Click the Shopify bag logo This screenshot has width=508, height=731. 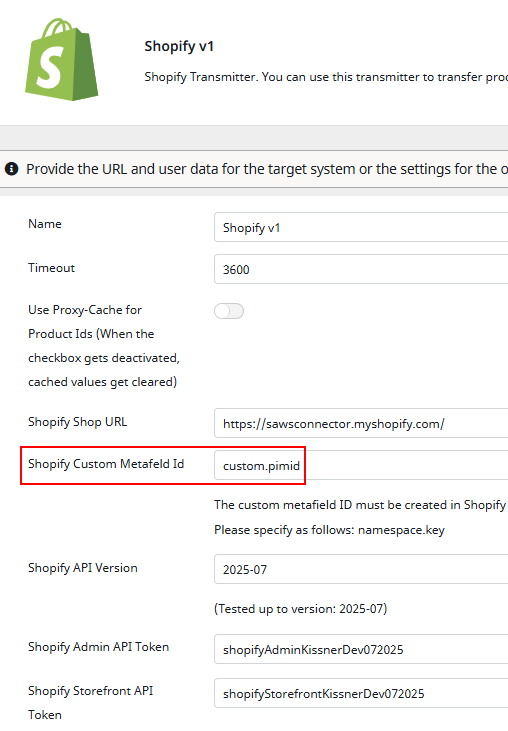pyautogui.click(x=62, y=59)
